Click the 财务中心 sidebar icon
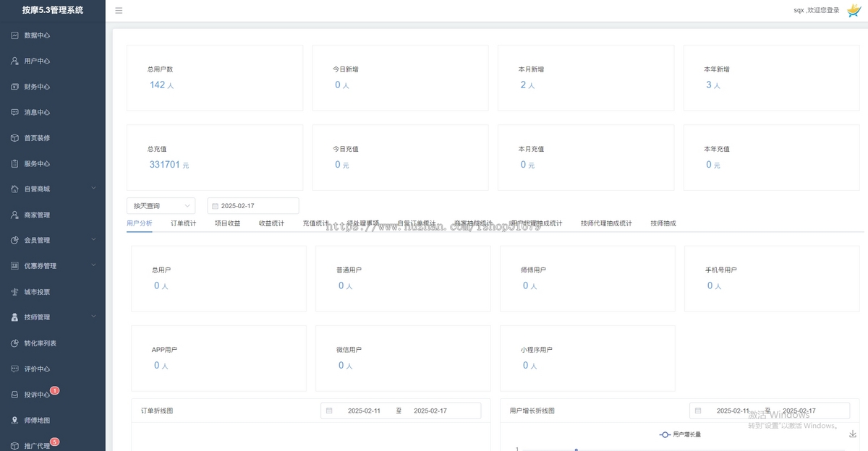Screen dimensions: 868x451 click(14, 87)
